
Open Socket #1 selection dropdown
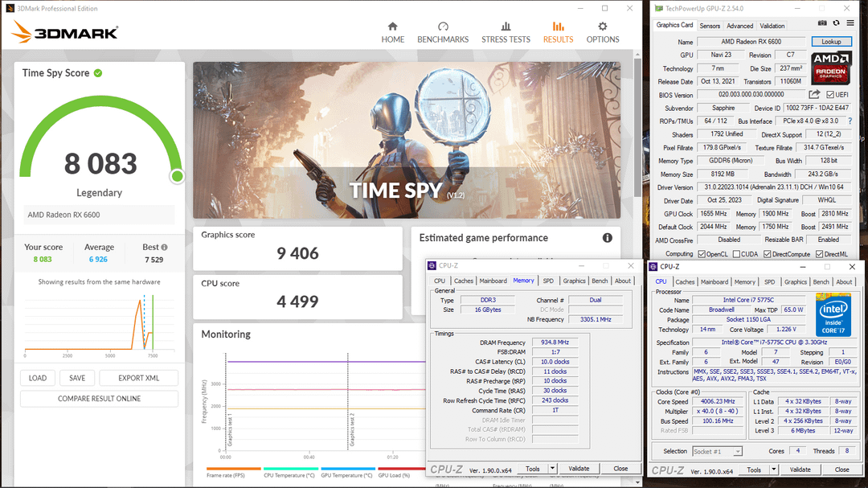pos(717,452)
